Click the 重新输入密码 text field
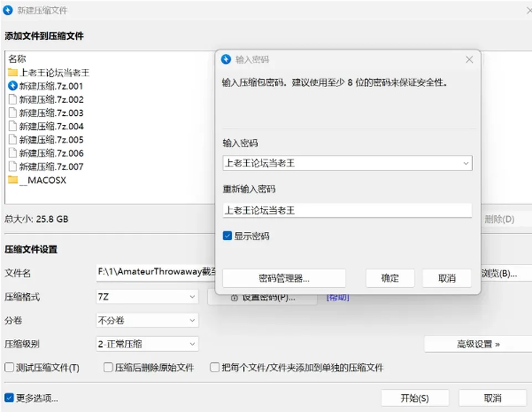The width and height of the screenshot is (532, 412). (347, 210)
